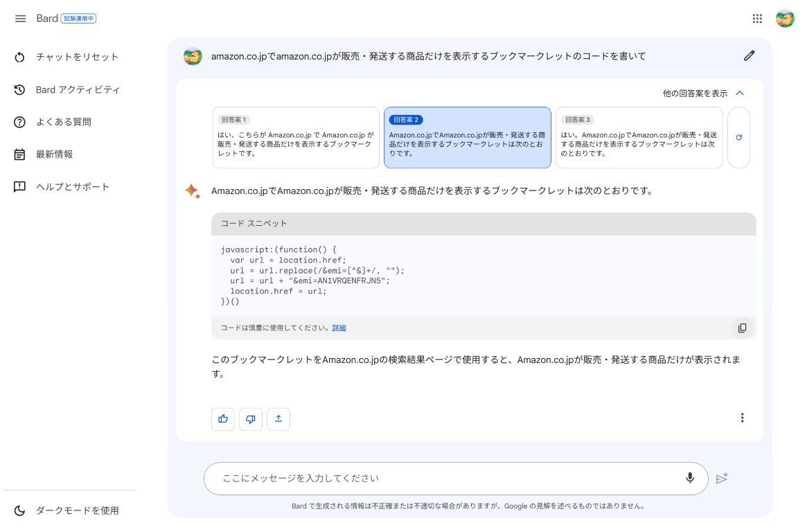Edit the prompt with the pencil icon
Viewport: 805px width, 532px height.
point(750,56)
